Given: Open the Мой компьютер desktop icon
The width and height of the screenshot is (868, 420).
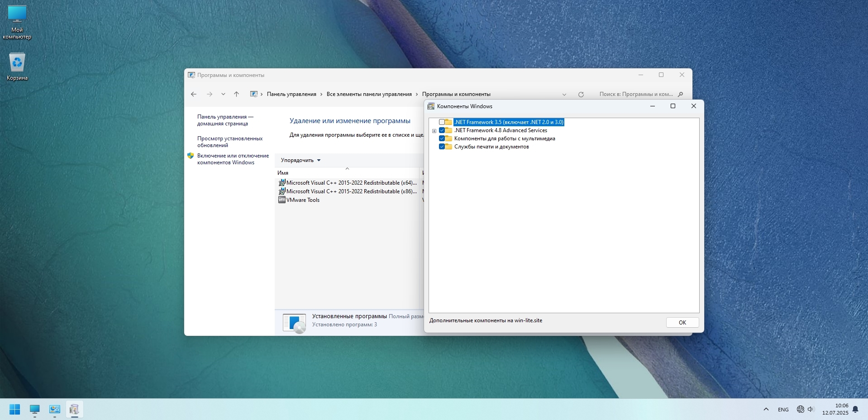Looking at the screenshot, I should tap(17, 22).
